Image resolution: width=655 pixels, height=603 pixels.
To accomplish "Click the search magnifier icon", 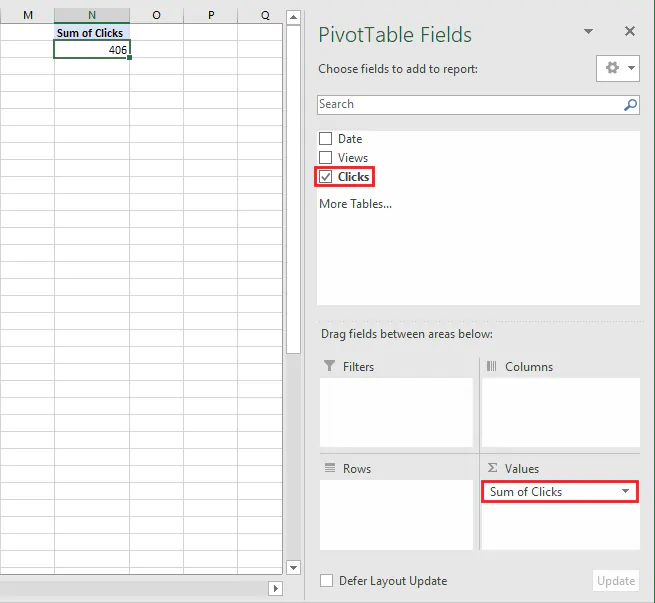I will coord(630,104).
